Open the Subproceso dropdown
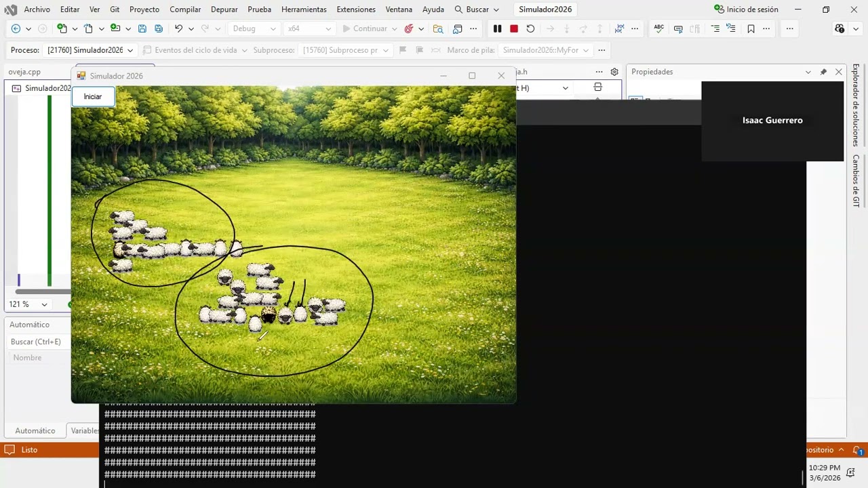This screenshot has width=868, height=488. 346,50
